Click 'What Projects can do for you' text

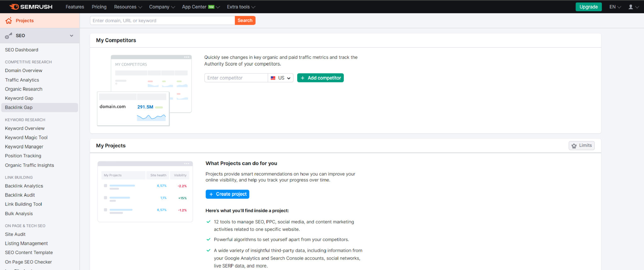click(241, 163)
